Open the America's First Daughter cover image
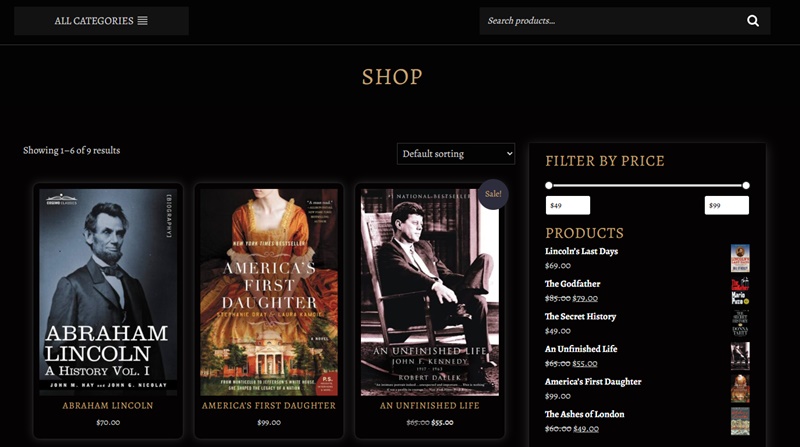The width and height of the screenshot is (800, 447). pyautogui.click(x=269, y=292)
